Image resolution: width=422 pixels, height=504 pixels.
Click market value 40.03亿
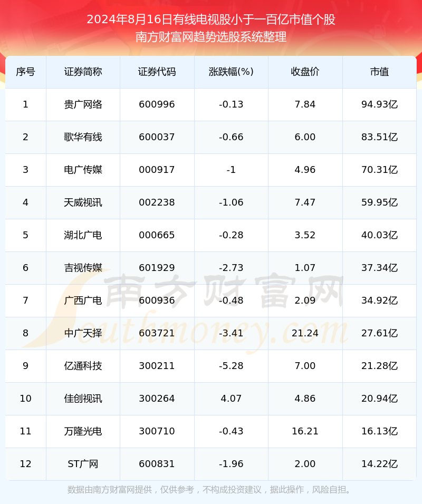click(x=380, y=235)
